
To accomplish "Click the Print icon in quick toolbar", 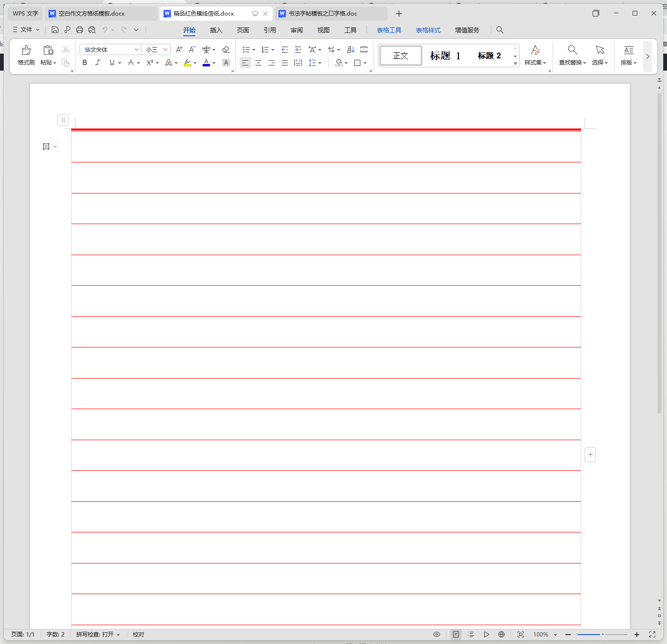I will click(80, 30).
